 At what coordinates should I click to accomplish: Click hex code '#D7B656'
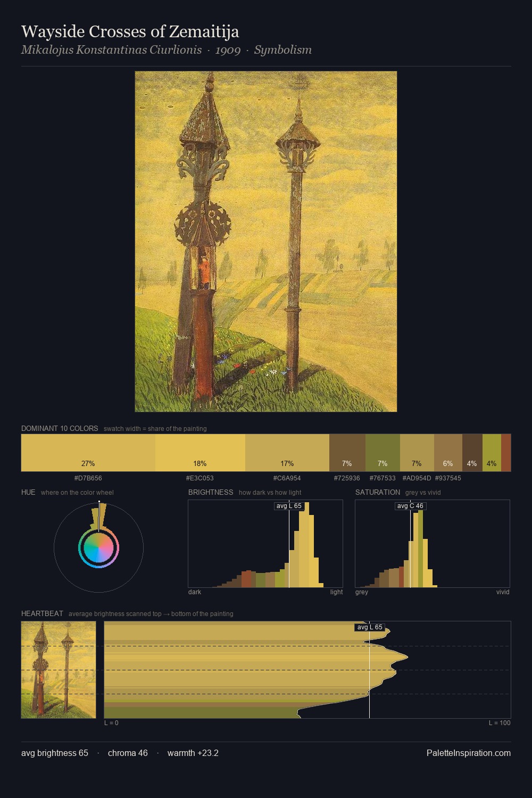click(88, 478)
